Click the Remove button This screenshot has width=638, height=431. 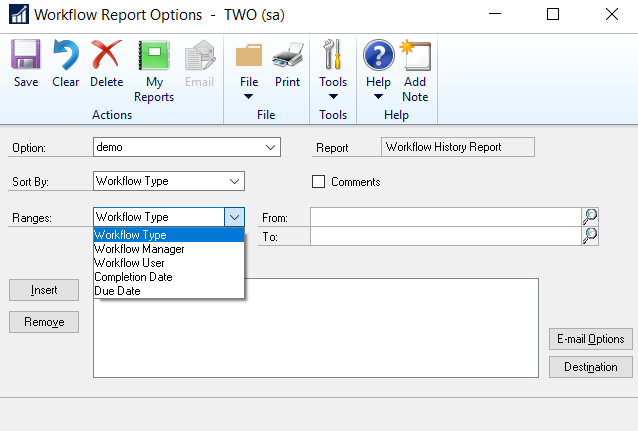(44, 322)
